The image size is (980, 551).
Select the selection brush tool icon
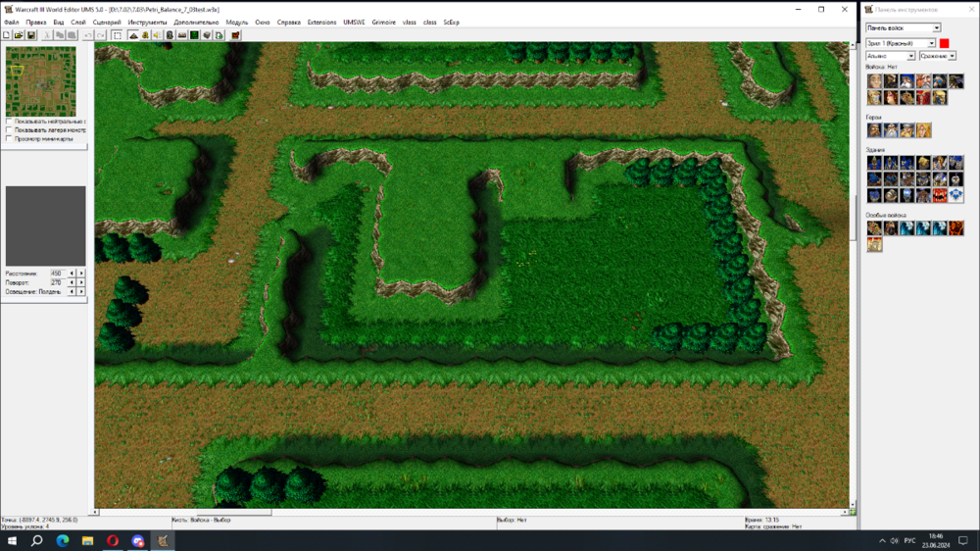click(x=118, y=35)
